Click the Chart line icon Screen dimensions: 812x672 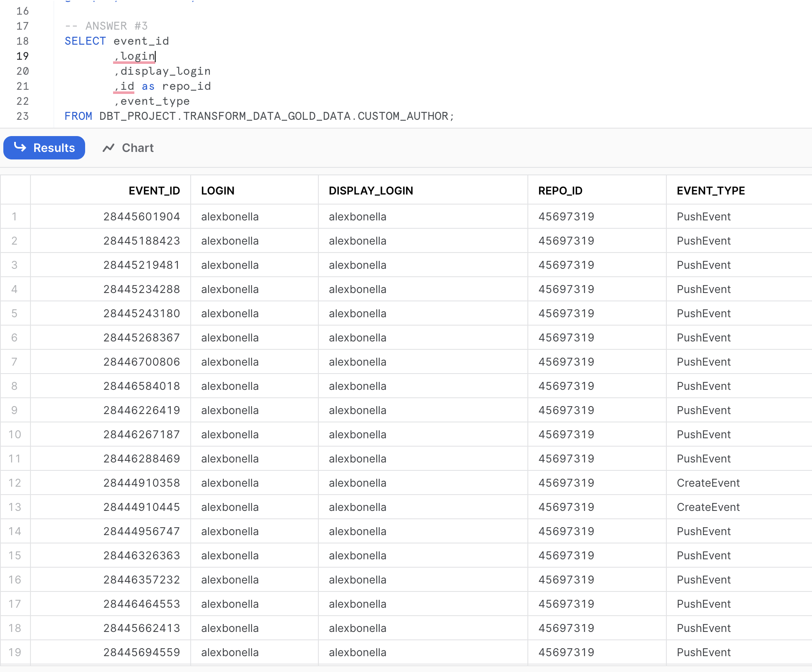coord(108,148)
